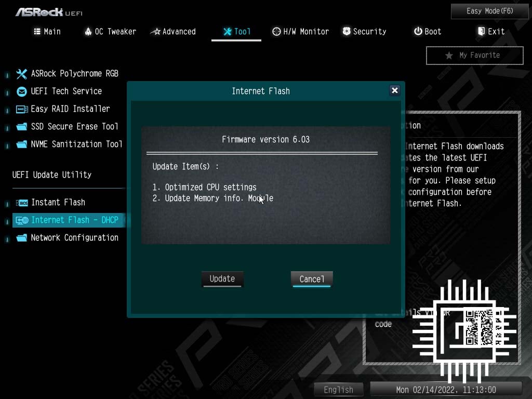Image resolution: width=532 pixels, height=399 pixels.
Task: Open the Exit tab
Action: pos(491,32)
